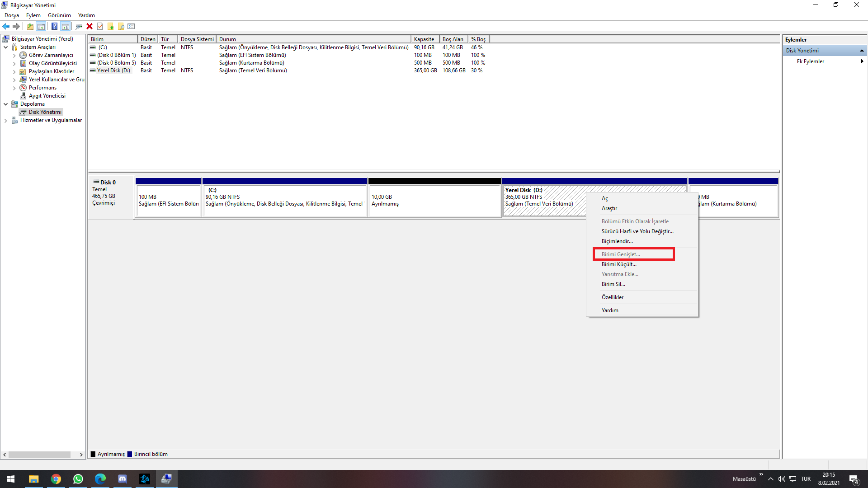Select Bilgisayar Yönetimi (Yerel) root node
The image size is (868, 488).
coord(42,39)
